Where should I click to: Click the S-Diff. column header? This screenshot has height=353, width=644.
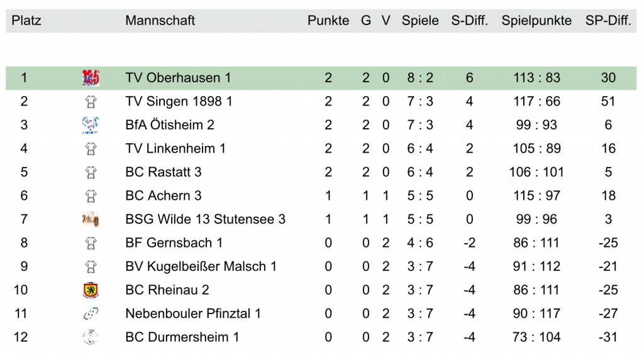(470, 21)
